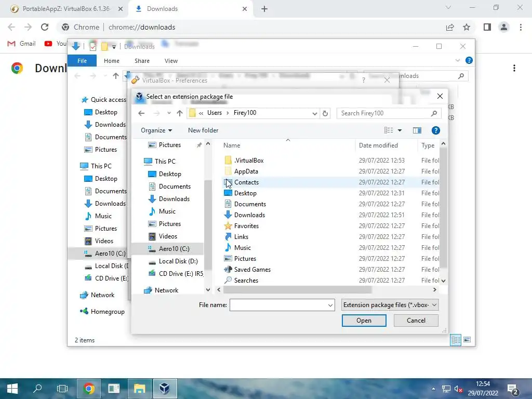Expand the File name history dropdown
Image resolution: width=532 pixels, height=399 pixels.
[330, 305]
